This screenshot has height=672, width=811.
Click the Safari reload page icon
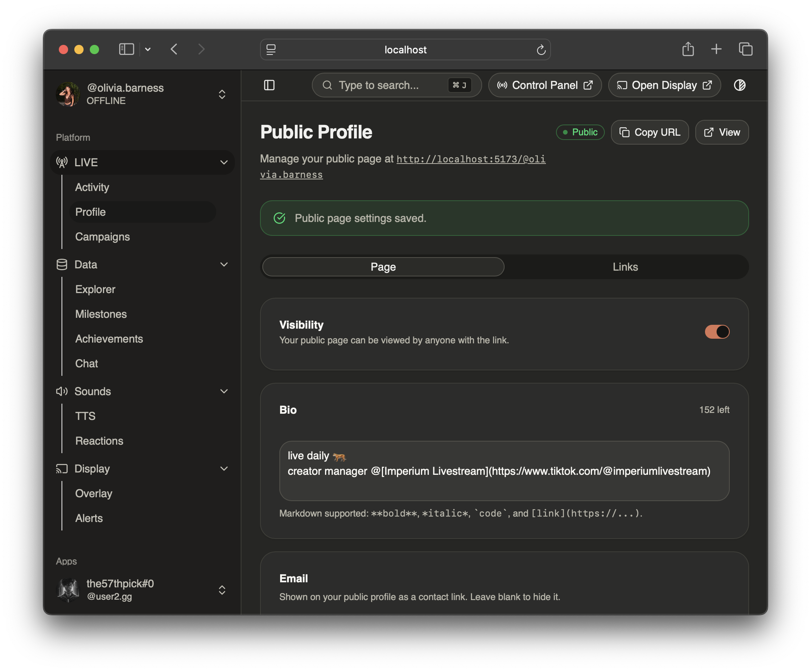click(x=541, y=49)
